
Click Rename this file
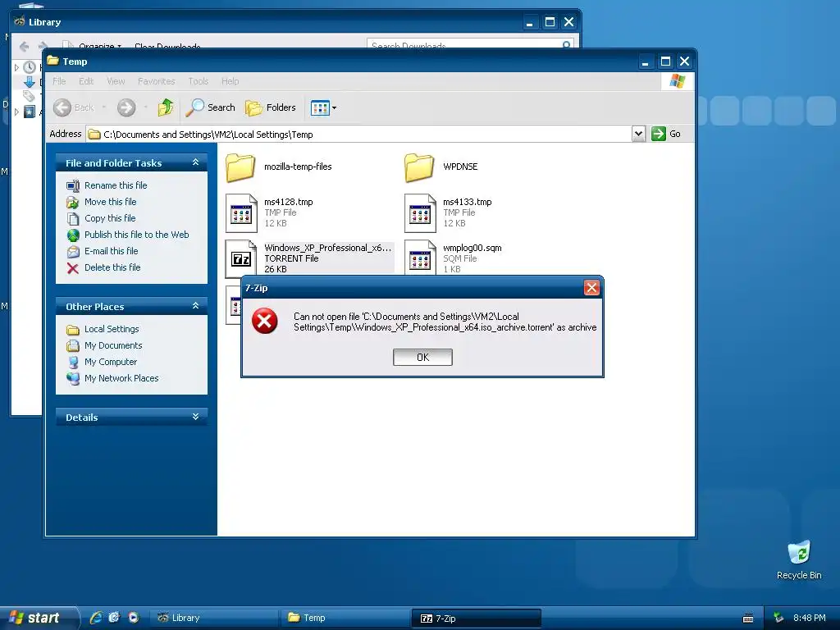click(116, 185)
